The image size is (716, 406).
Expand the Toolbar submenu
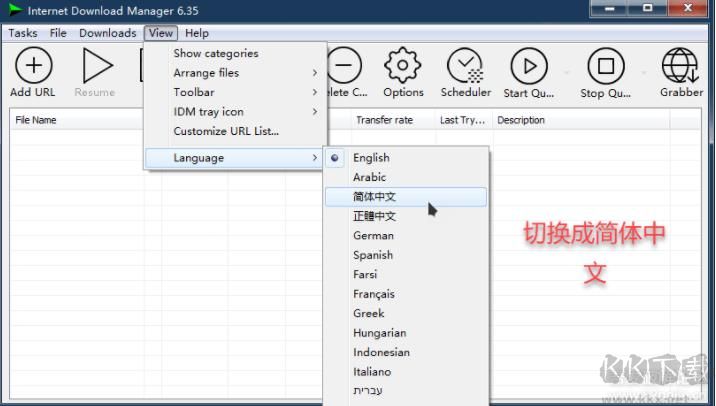coord(194,92)
